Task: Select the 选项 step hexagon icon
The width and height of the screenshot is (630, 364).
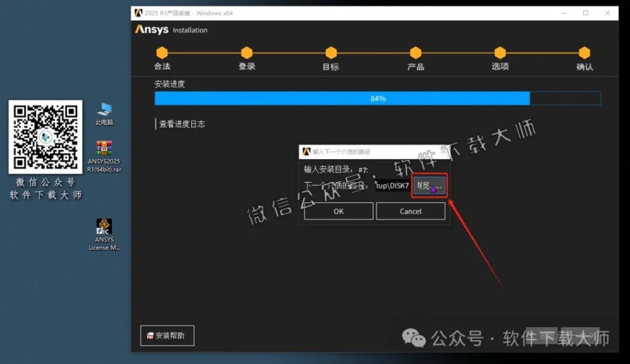Action: pos(500,53)
